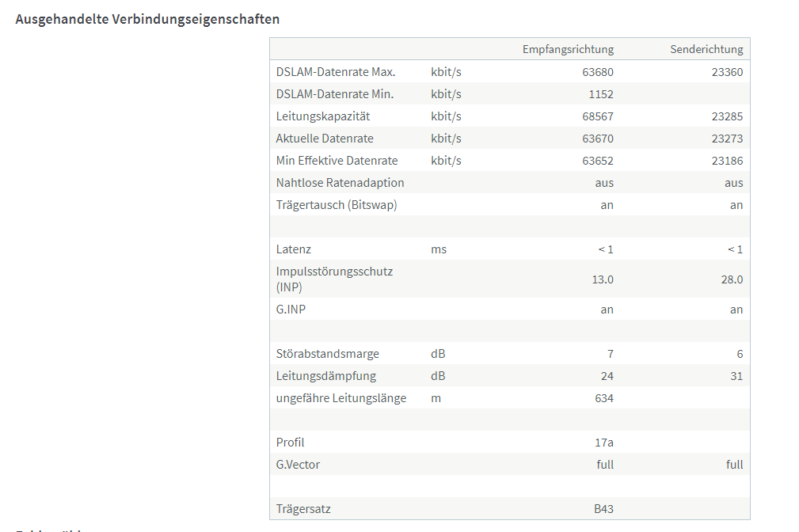The width and height of the screenshot is (799, 532).
Task: Click the DSLAM-Datenrate Min. value 1152
Action: point(601,94)
